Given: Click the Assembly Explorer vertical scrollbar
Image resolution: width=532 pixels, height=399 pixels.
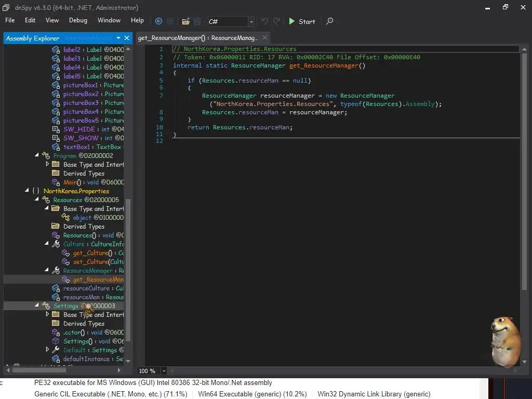Looking at the screenshot, I should [x=128, y=260].
